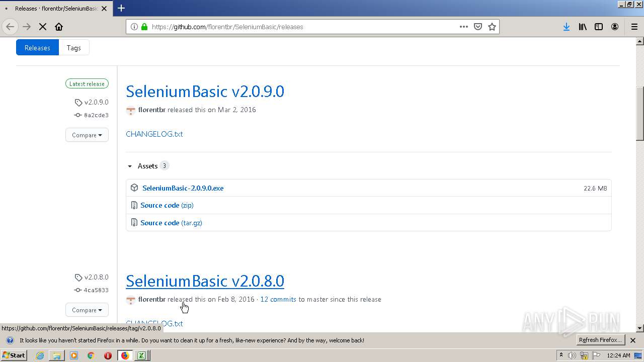Click the Latest release badge
Screen dimensions: 644x362
(x=87, y=84)
